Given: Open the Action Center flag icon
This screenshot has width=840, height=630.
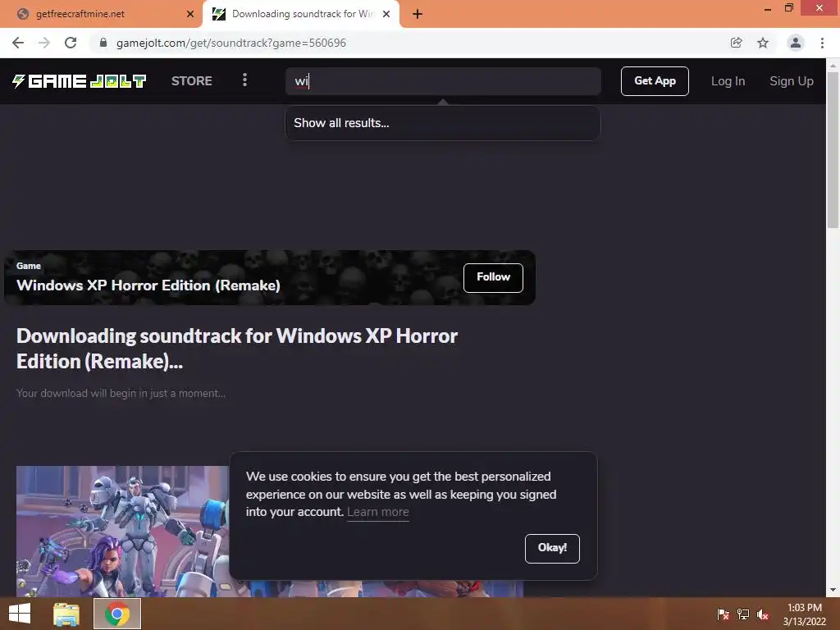Looking at the screenshot, I should (723, 614).
